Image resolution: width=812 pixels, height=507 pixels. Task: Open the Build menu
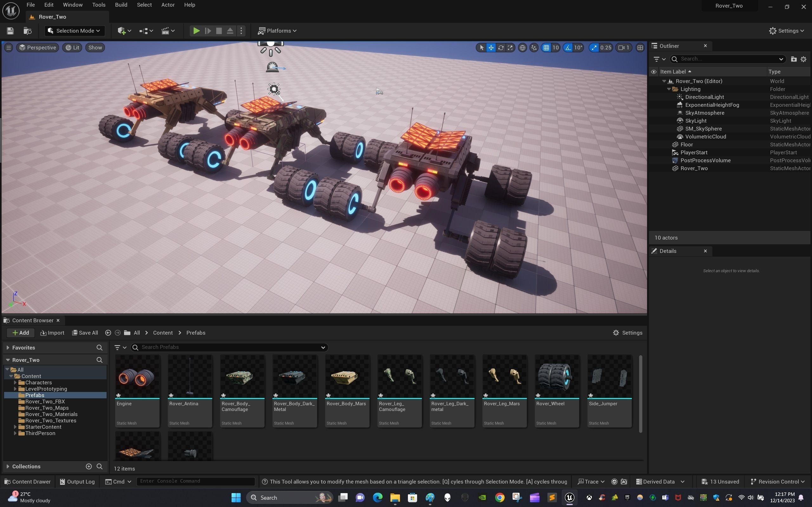tap(121, 5)
